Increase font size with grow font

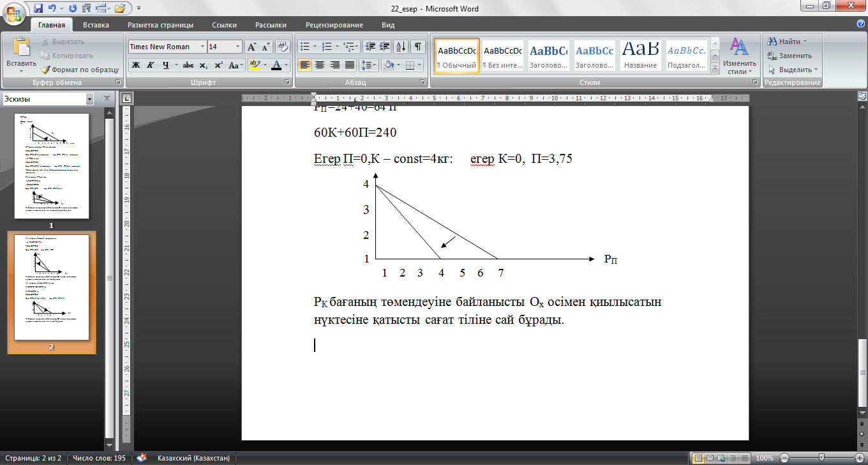(x=251, y=47)
